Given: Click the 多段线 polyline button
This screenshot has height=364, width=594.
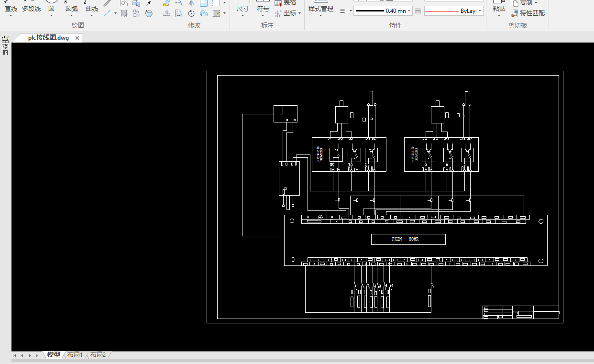Looking at the screenshot, I should (31, 9).
